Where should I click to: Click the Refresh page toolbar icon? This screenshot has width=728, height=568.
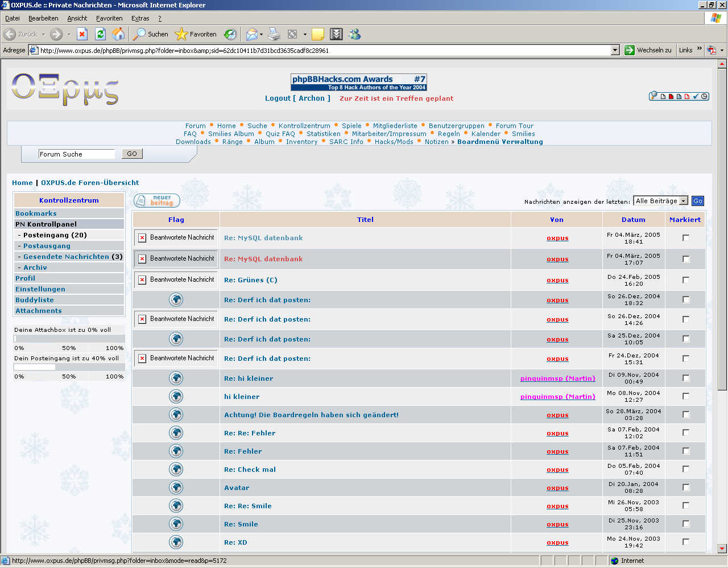tap(100, 34)
